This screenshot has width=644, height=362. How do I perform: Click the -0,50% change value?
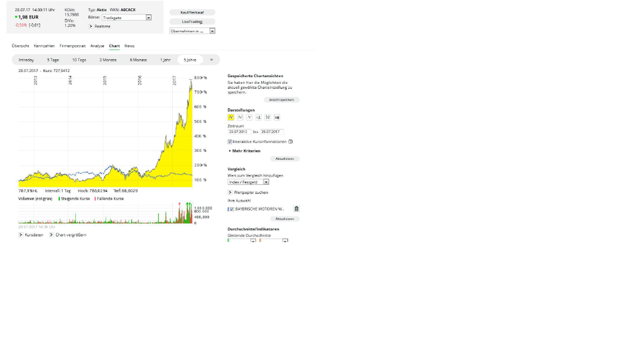click(21, 26)
